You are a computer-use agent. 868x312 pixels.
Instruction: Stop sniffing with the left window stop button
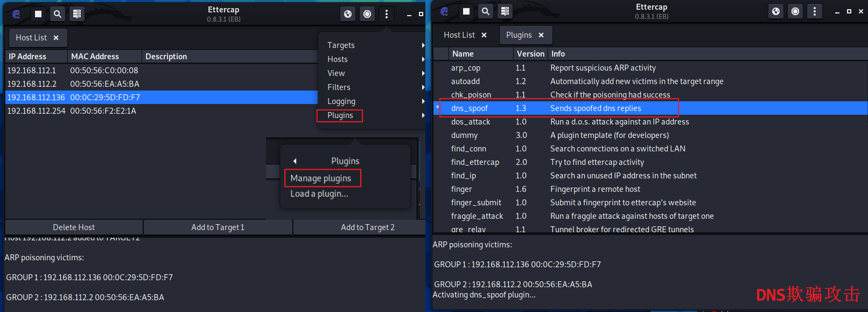click(x=38, y=14)
